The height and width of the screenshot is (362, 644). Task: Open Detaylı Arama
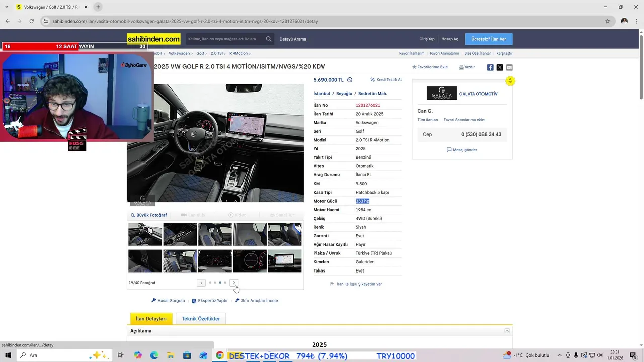[293, 39]
